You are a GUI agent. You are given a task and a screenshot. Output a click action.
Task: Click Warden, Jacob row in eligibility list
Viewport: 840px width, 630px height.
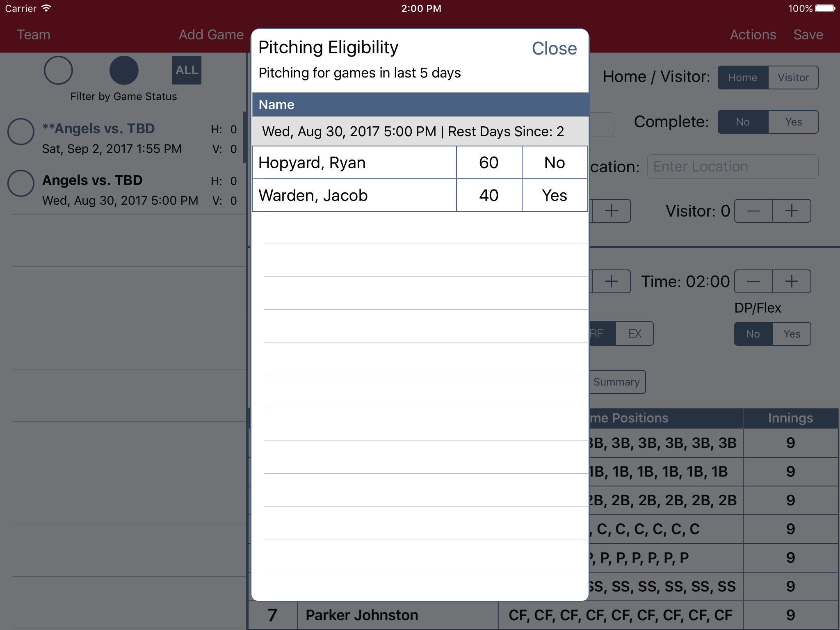click(419, 194)
